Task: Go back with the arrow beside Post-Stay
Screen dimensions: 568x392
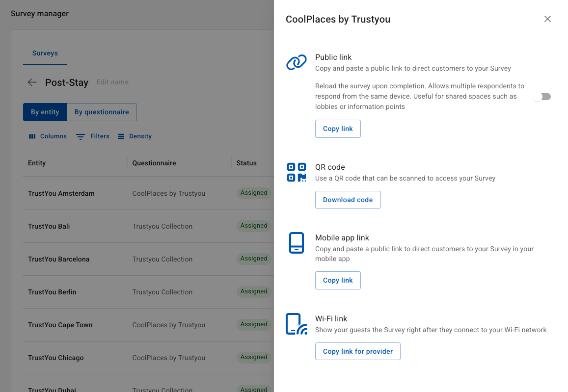Action: click(x=32, y=82)
